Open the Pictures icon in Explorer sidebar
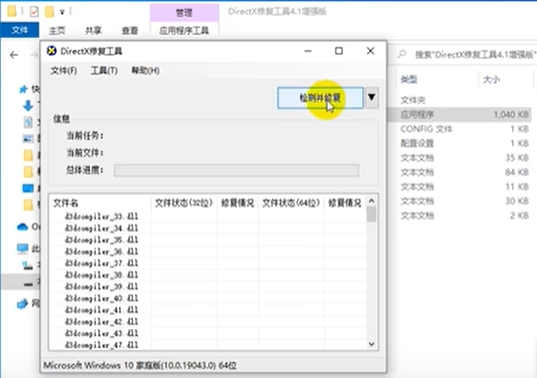This screenshot has height=378, width=537. (28, 138)
